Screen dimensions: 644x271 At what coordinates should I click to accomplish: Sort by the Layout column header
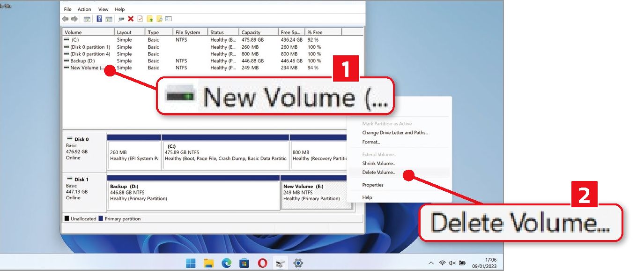[x=130, y=32]
